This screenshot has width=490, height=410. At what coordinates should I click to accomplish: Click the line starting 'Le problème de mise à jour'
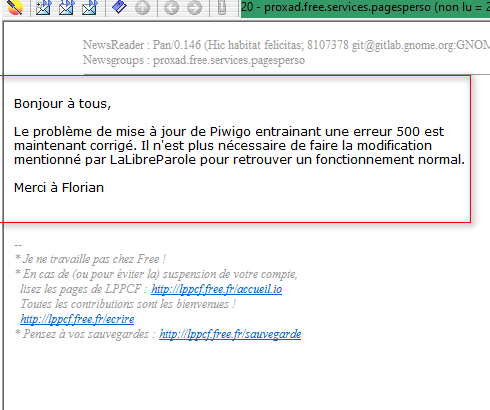point(229,132)
